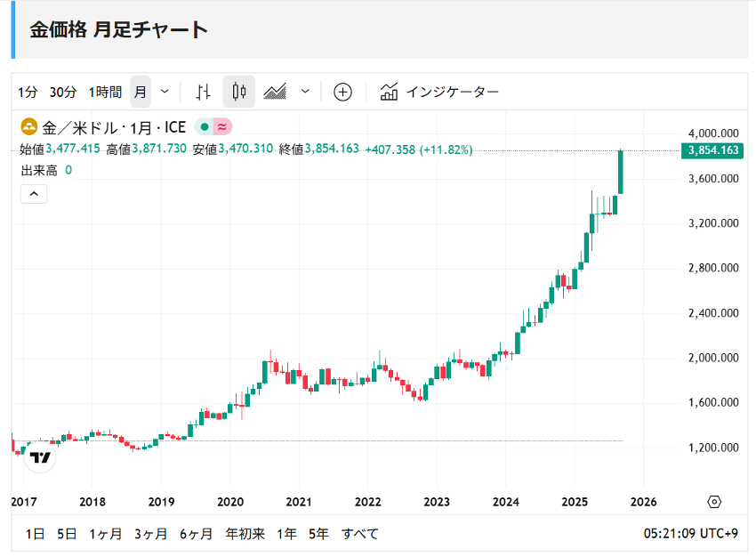Click the compare or add symbol plus icon
The width and height of the screenshot is (756, 557).
pos(343,92)
